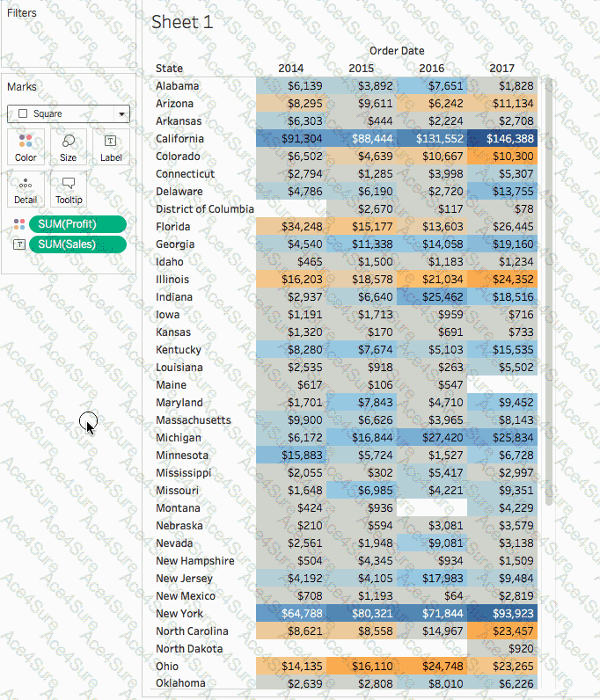
Task: Select the 2017 year column header
Action: (501, 69)
